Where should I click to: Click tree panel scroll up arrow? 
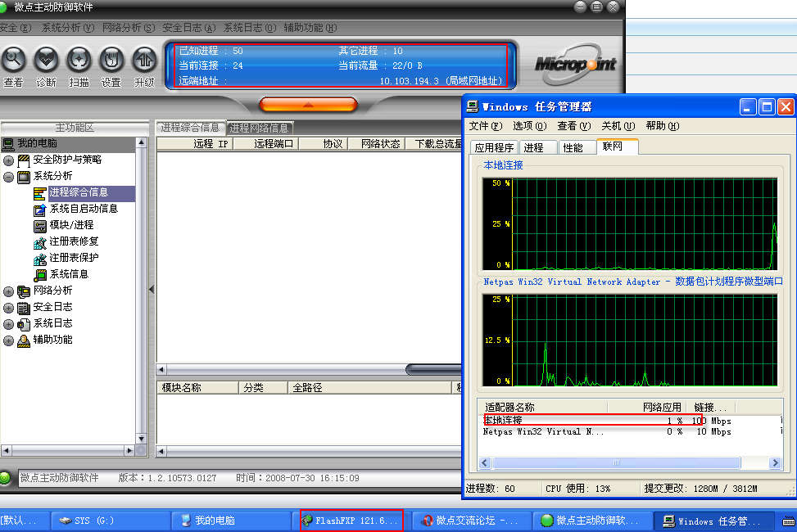coord(142,143)
